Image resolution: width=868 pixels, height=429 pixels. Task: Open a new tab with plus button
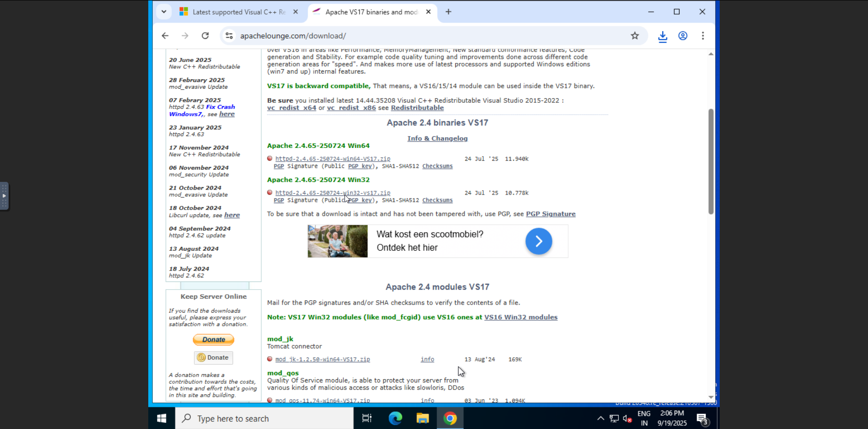coord(448,12)
